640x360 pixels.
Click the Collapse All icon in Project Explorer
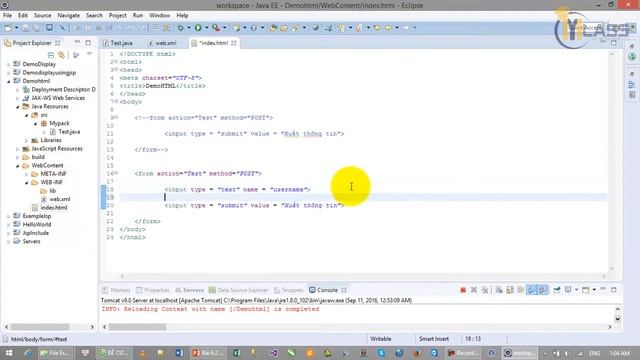point(51,55)
